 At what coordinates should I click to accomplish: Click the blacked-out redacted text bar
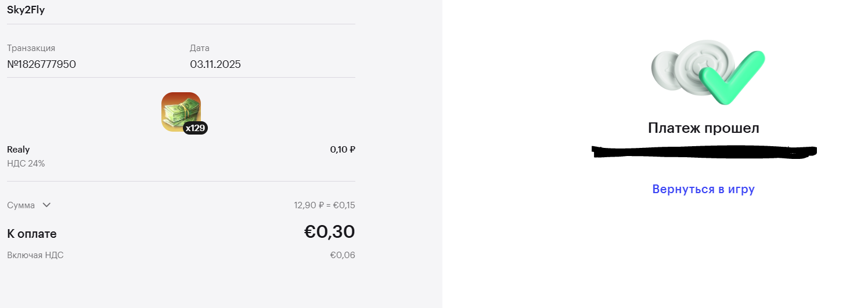coord(703,152)
